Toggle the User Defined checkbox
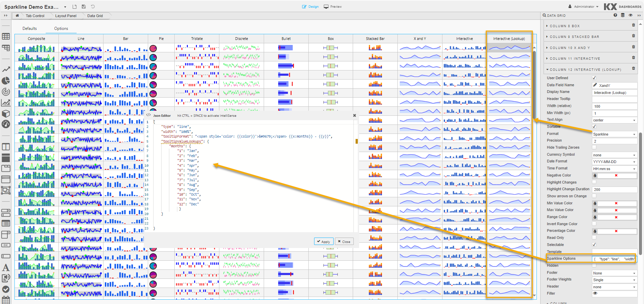The height and width of the screenshot is (304, 644). (x=594, y=78)
